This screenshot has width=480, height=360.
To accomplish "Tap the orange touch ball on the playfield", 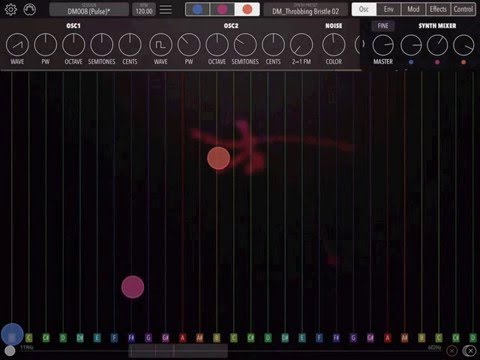I will point(218,158).
